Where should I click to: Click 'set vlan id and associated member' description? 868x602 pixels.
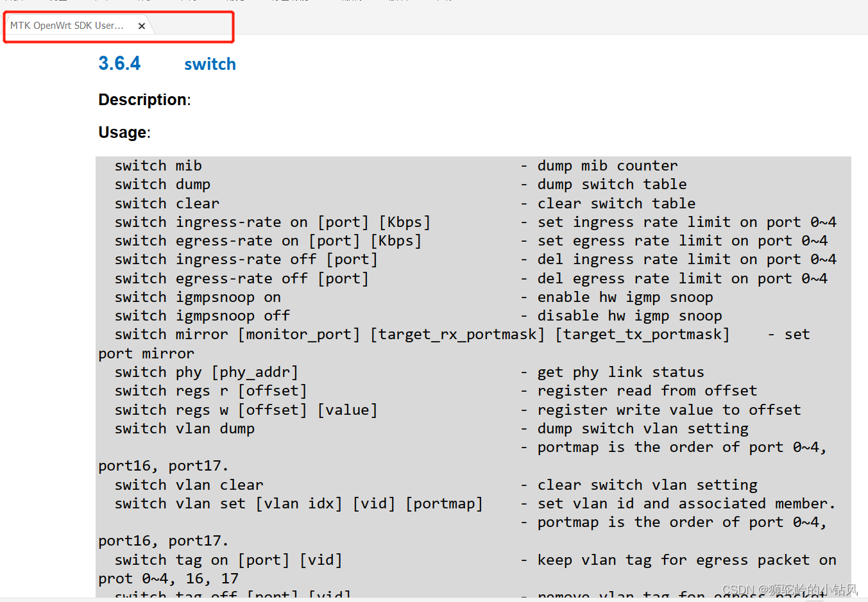click(686, 504)
